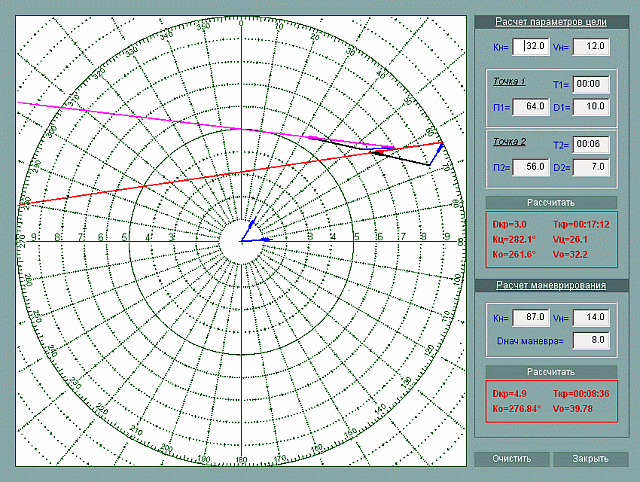
Task: Click the Расчет параметров цели header
Action: [x=551, y=22]
